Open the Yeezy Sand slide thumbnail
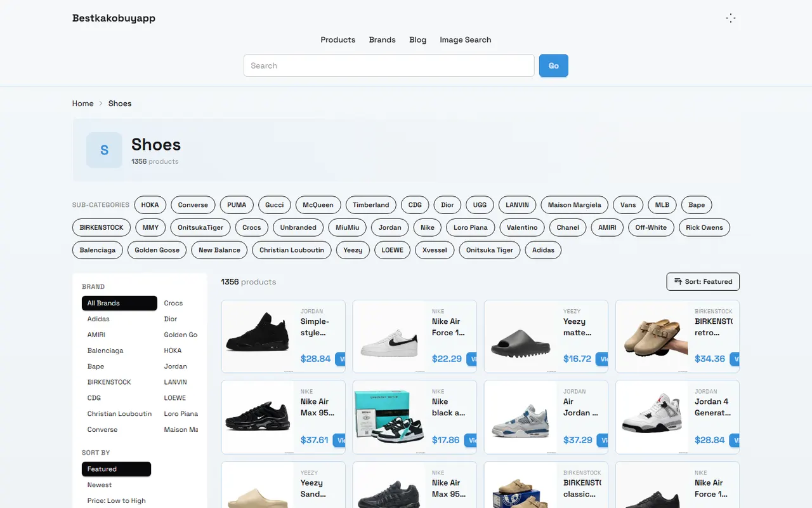This screenshot has width=812, height=508. click(x=258, y=485)
